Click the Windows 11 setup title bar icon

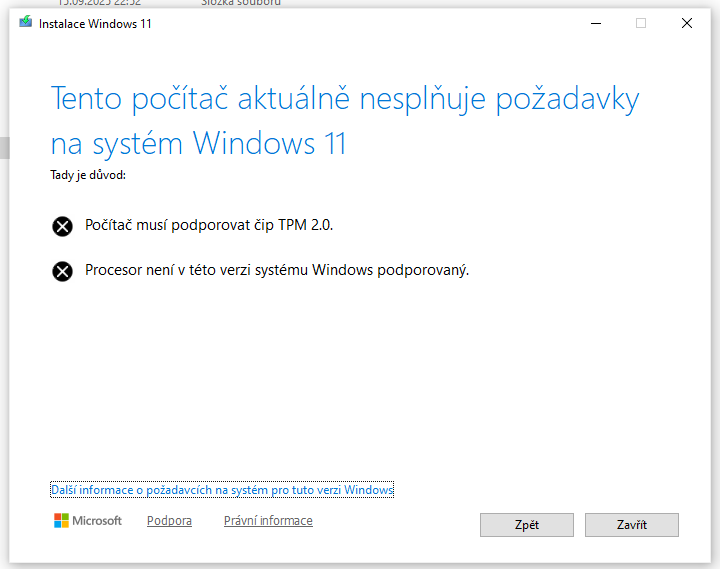[x=26, y=22]
